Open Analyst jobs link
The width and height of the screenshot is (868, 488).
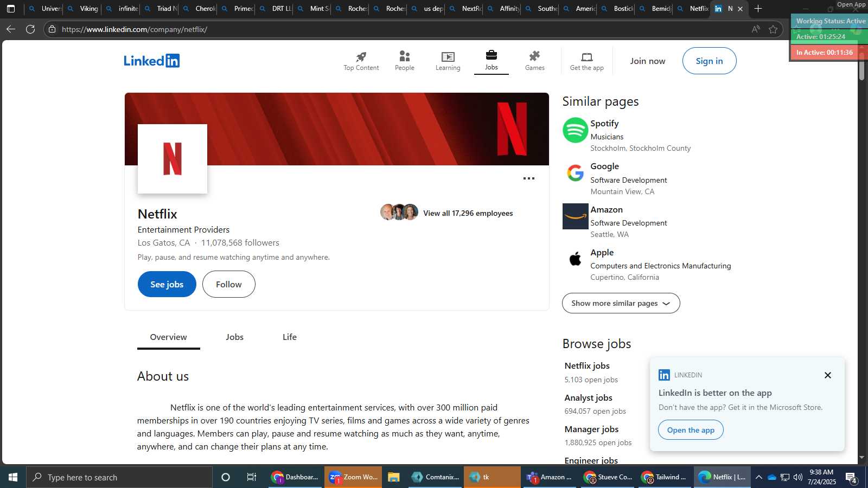[x=588, y=397]
